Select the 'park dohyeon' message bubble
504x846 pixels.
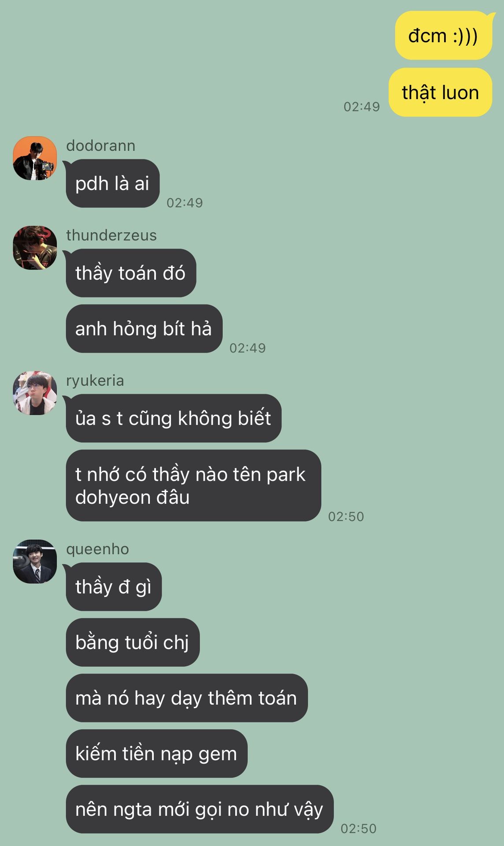click(193, 486)
